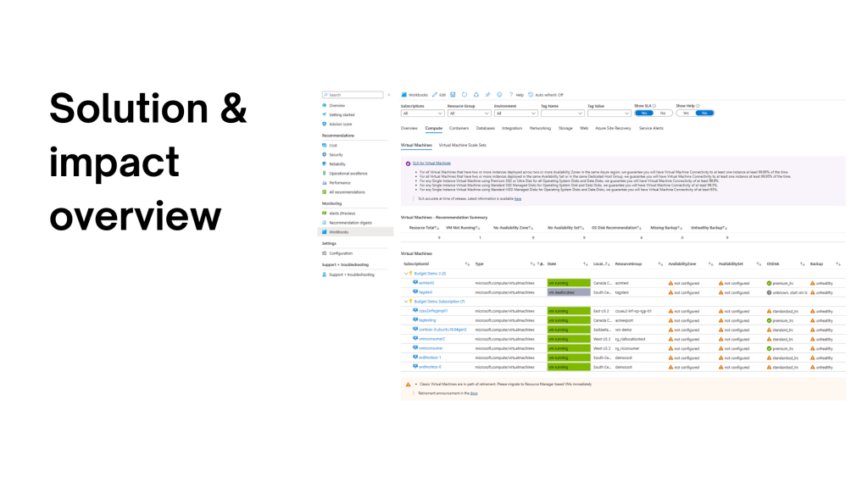Open the Subscriptions dropdown
The width and height of the screenshot is (868, 488).
422,113
